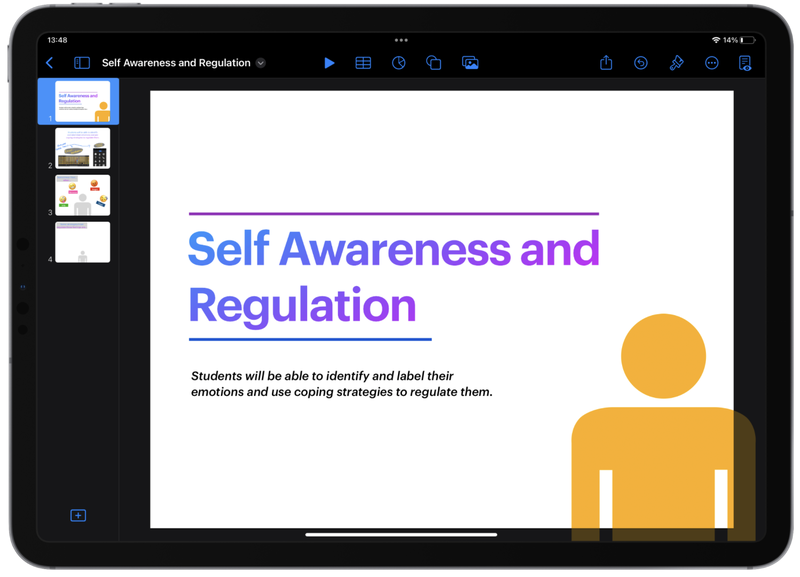Insert a chart using pie icon
800x577 pixels.
pyautogui.click(x=398, y=63)
